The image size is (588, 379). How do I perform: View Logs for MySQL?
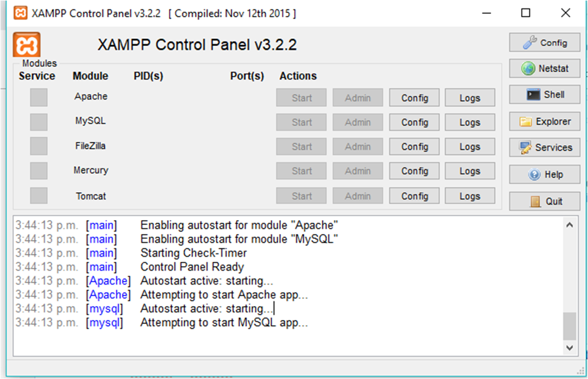pos(470,122)
